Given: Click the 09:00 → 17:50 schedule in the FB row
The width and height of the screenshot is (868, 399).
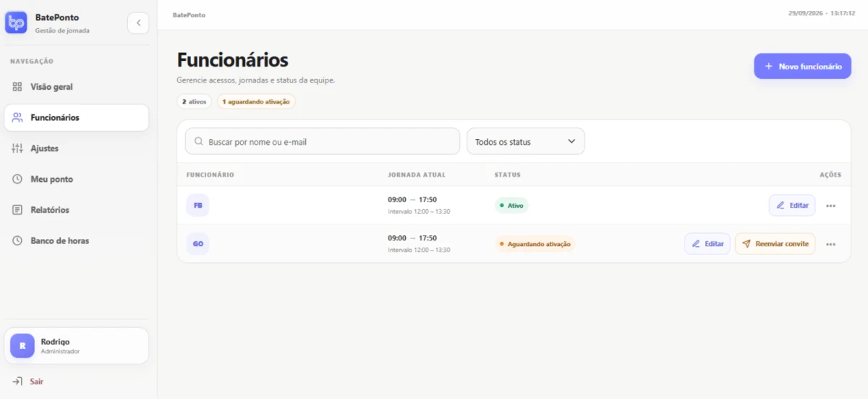Looking at the screenshot, I should point(412,200).
